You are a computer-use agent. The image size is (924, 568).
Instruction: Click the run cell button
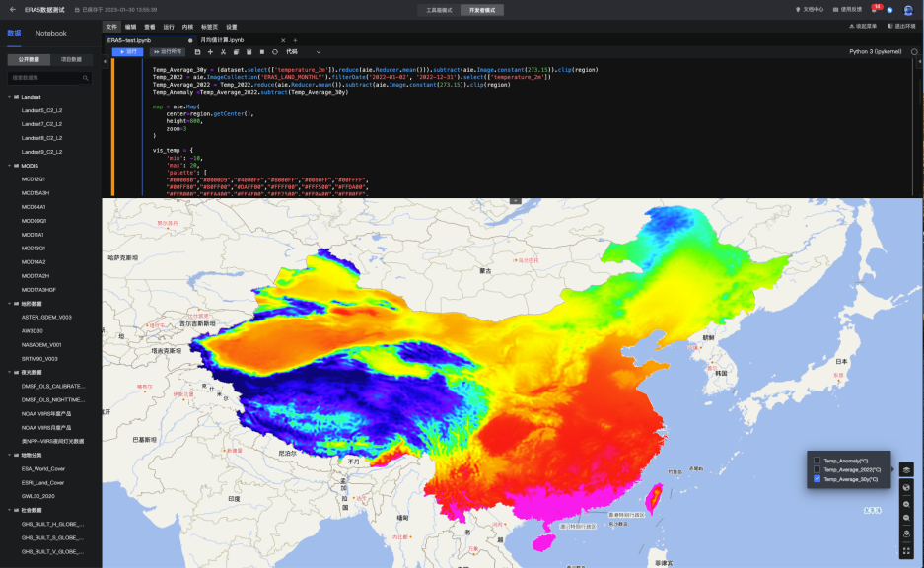[127, 51]
